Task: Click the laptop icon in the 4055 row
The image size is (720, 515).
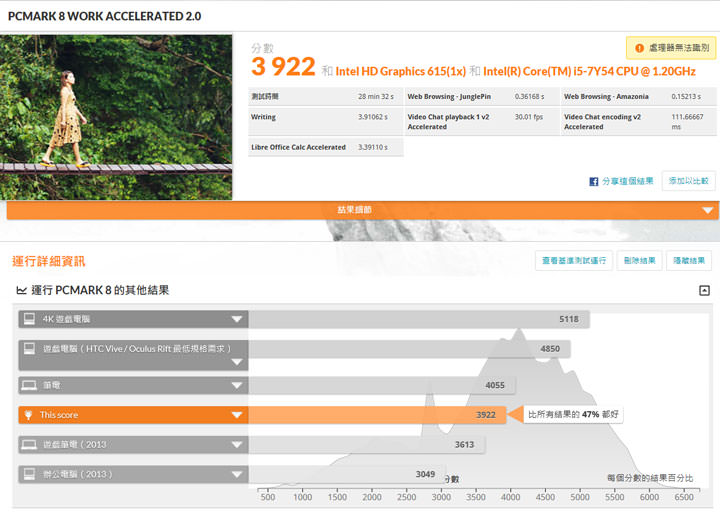Action: [x=29, y=385]
